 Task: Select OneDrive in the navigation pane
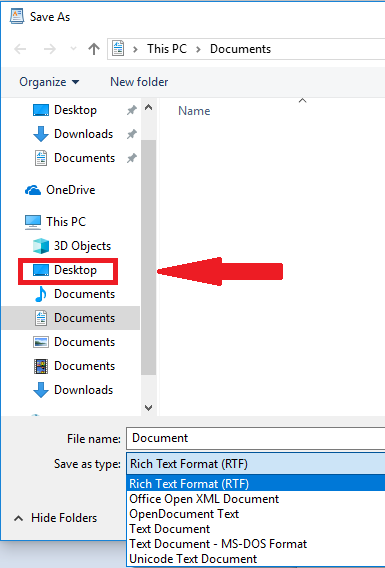71,190
